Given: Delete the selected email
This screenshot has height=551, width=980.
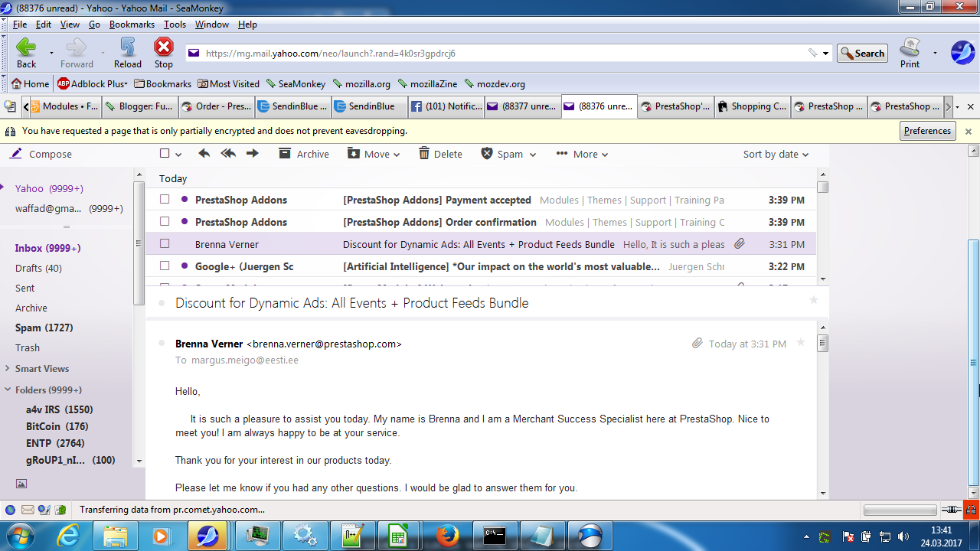Looking at the screenshot, I should tap(440, 154).
